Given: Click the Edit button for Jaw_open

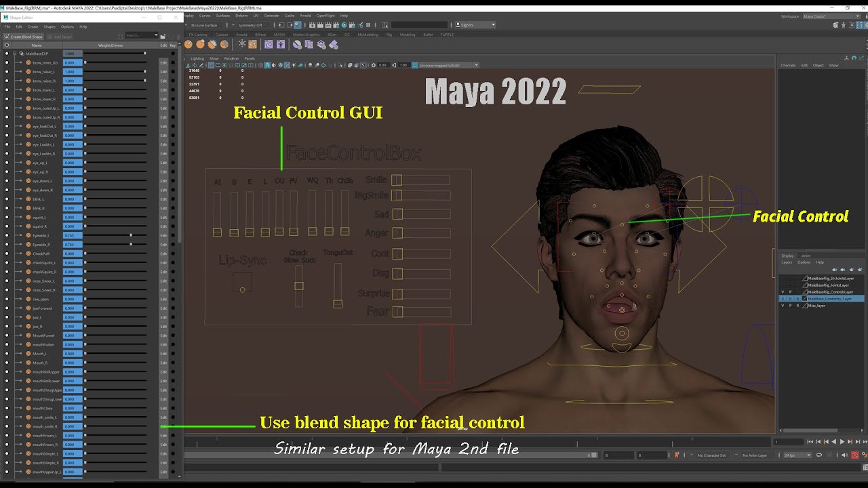Looking at the screenshot, I should 163,299.
